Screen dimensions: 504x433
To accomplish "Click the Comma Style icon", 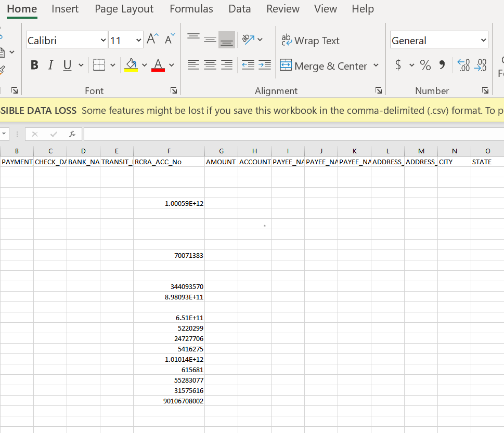I will click(443, 65).
